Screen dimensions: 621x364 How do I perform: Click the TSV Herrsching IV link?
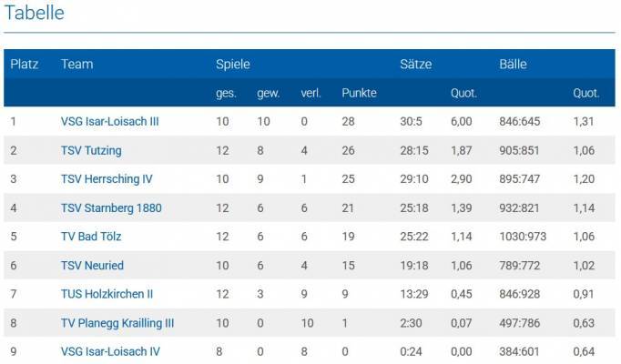pyautogui.click(x=107, y=179)
